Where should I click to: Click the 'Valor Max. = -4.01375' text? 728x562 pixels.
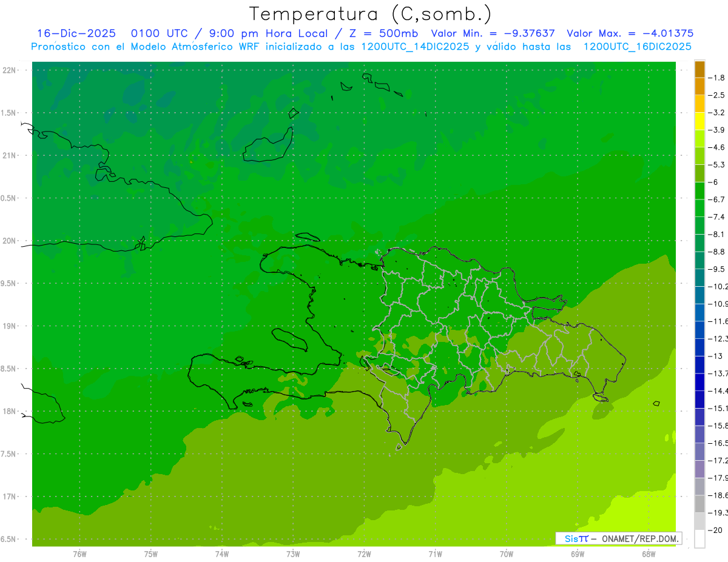click(630, 33)
